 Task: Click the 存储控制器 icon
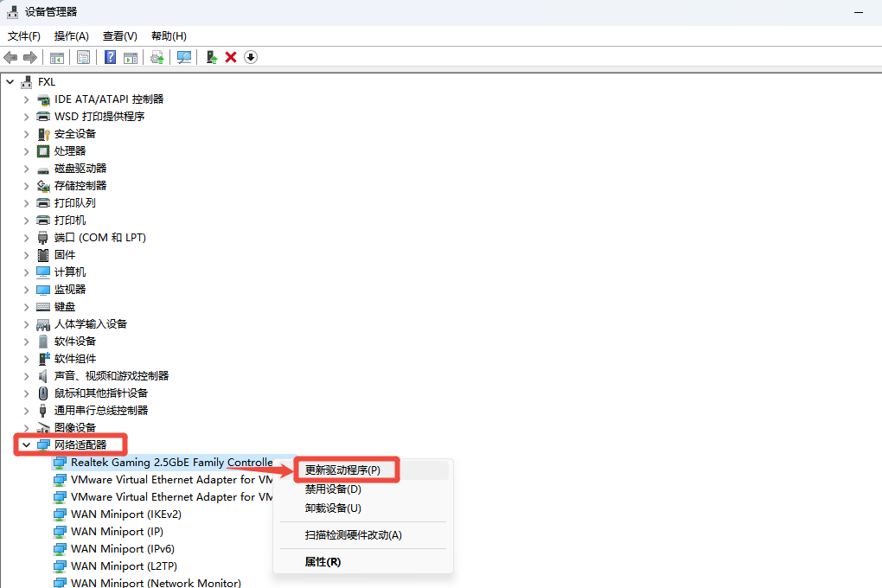coord(43,186)
